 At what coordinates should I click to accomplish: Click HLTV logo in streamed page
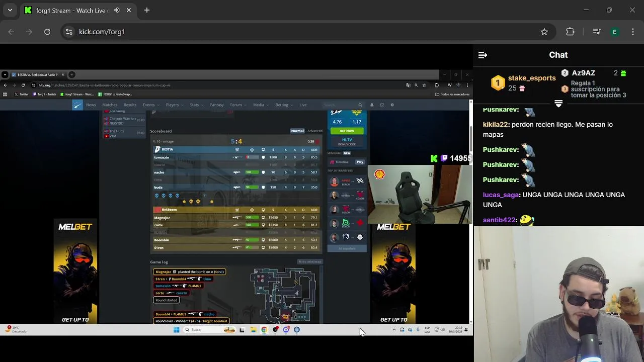(77, 105)
